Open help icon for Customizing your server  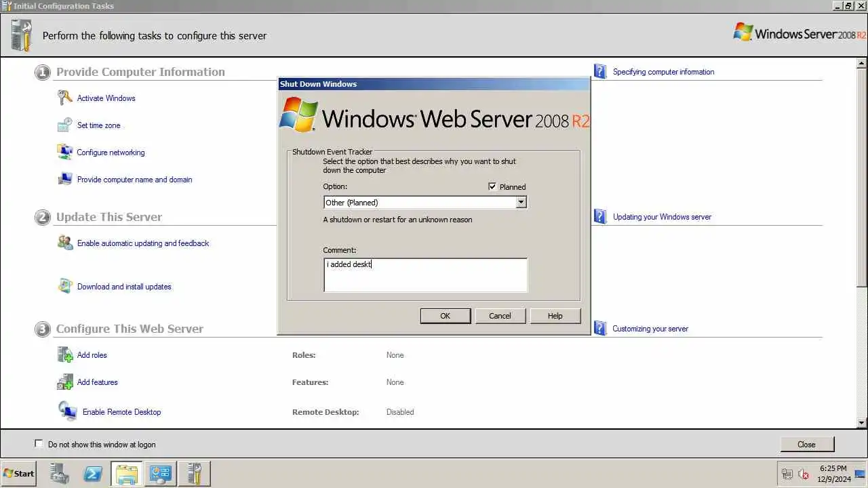coord(599,329)
